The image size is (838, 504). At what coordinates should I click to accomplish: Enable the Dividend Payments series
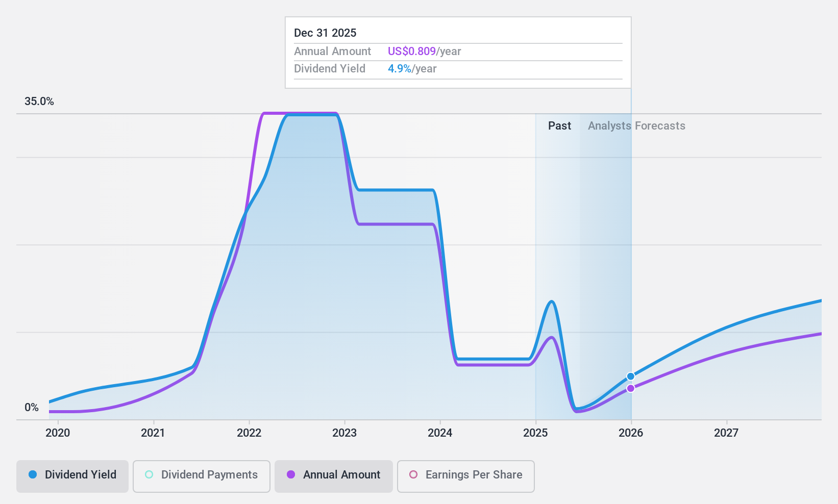[x=202, y=476]
